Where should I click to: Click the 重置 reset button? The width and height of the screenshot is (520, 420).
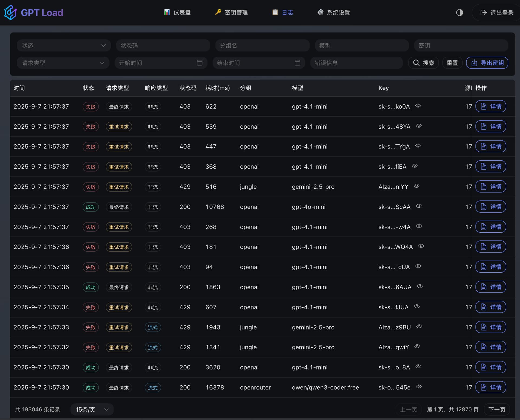coord(452,63)
